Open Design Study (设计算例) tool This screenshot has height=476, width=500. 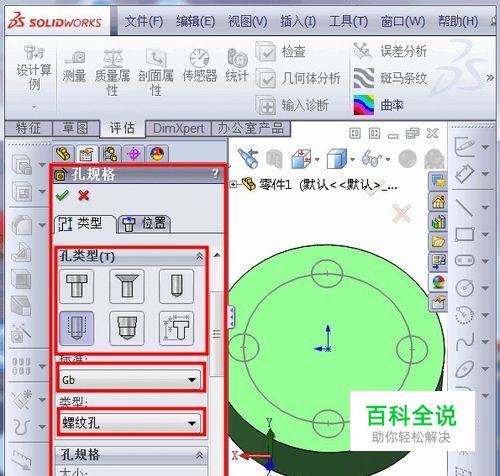(x=34, y=68)
